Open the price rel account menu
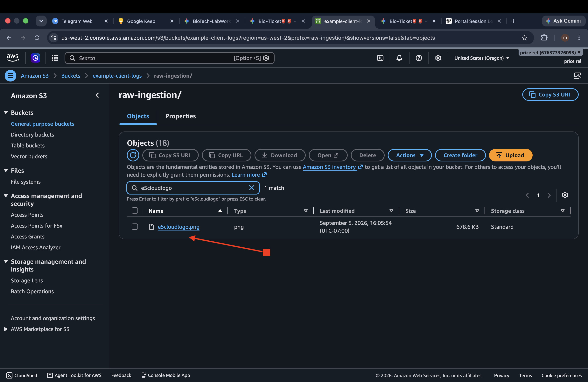 pyautogui.click(x=550, y=52)
